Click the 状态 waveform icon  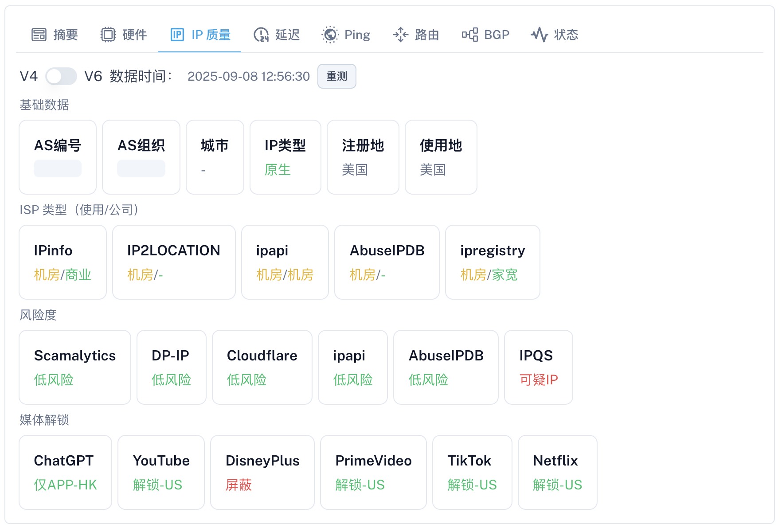[x=539, y=35]
